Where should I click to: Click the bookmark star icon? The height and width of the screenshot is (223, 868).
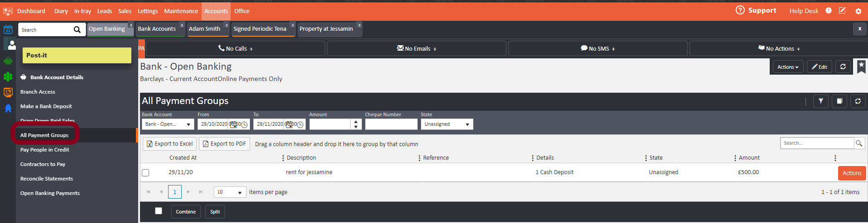point(861,66)
